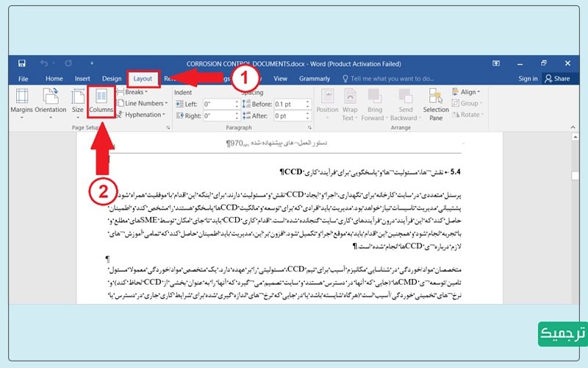This screenshot has height=368, width=588.
Task: Click Ribbon Display Options icon
Action: point(495,63)
